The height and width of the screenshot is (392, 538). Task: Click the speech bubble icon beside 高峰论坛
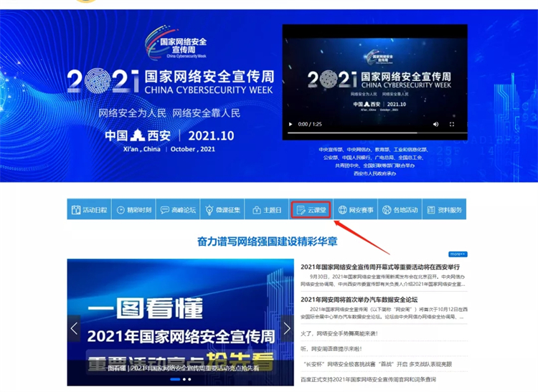165,210
